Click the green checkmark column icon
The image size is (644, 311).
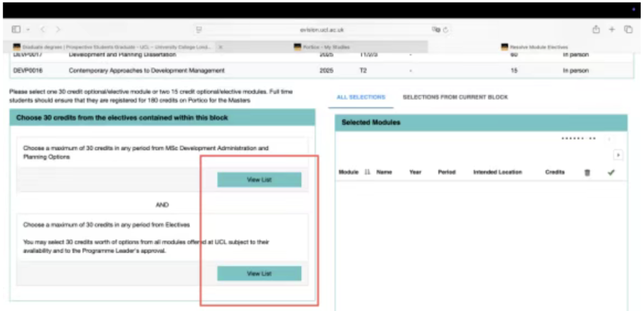tap(611, 172)
